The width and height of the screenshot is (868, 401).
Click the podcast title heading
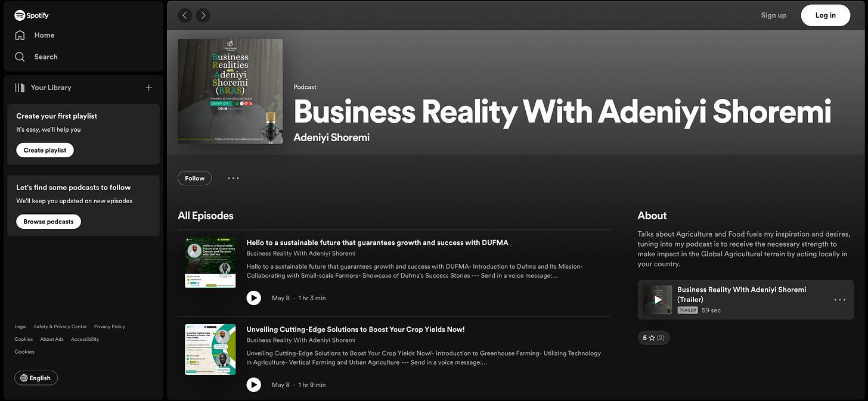tap(562, 111)
